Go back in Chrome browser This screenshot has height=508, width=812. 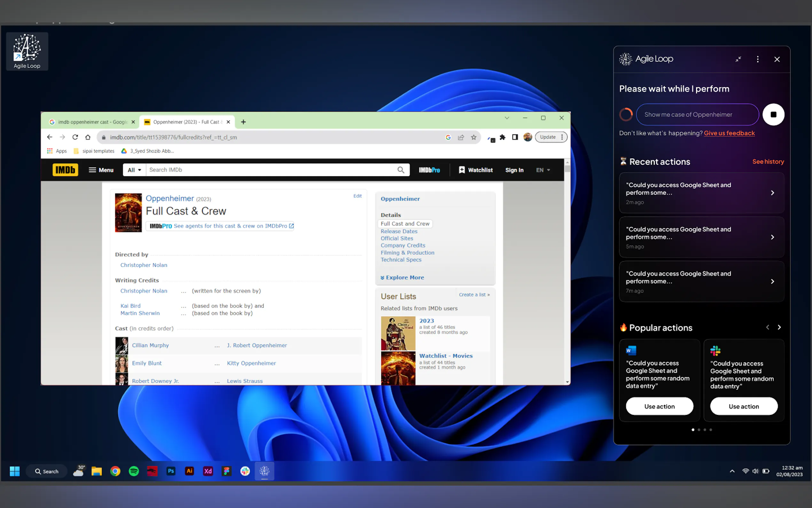[50, 137]
